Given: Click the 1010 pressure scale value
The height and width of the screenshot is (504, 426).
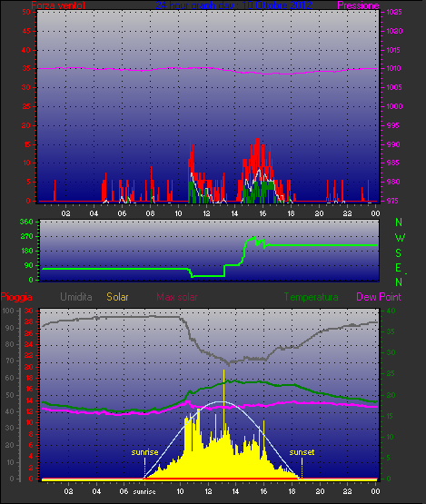Looking at the screenshot, I should 394,68.
